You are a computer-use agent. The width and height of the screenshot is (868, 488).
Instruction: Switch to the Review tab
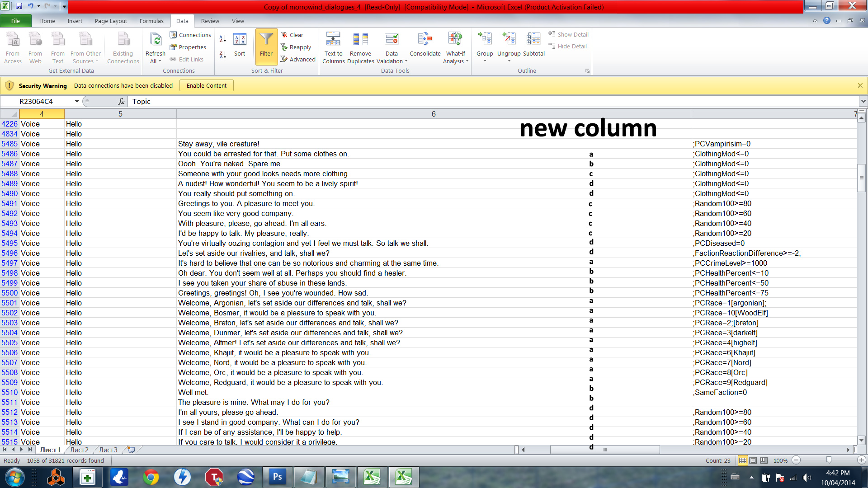pos(210,21)
